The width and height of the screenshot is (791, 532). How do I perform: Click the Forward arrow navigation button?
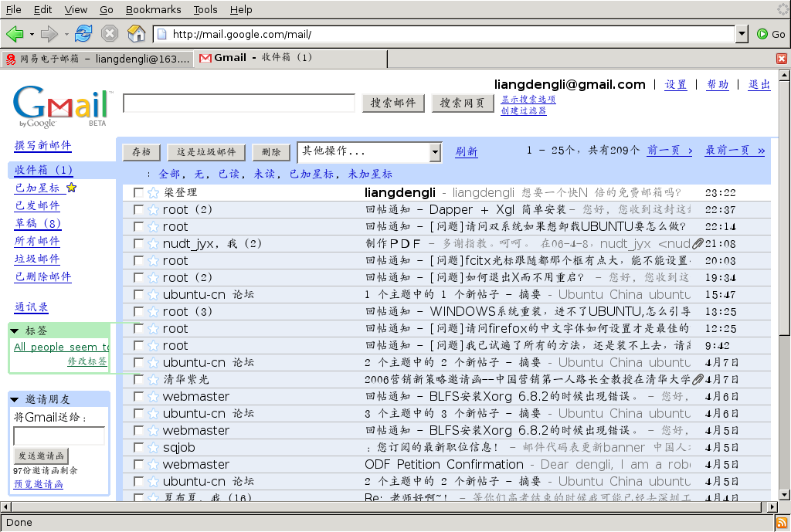[x=49, y=34]
